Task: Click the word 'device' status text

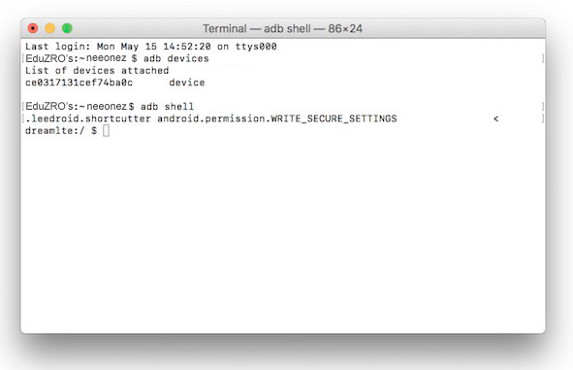Action: coord(187,83)
